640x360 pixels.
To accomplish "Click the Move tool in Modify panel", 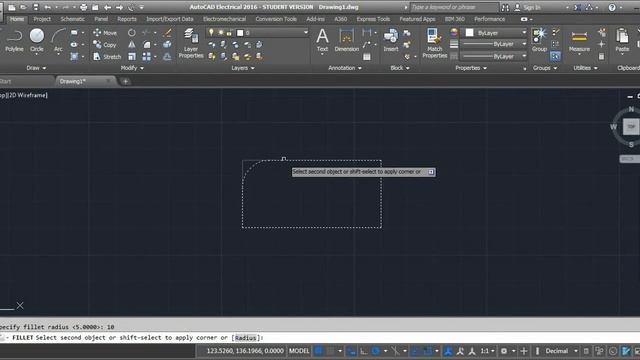I will 105,33.
